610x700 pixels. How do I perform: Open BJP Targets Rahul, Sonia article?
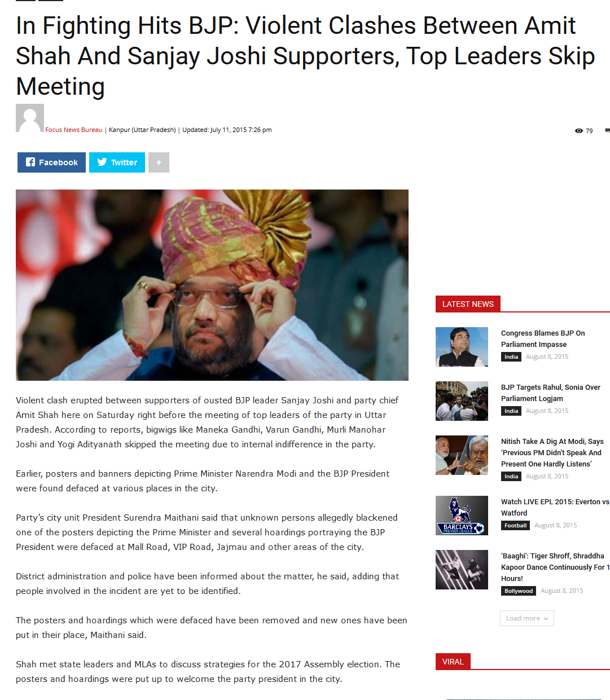tap(551, 393)
